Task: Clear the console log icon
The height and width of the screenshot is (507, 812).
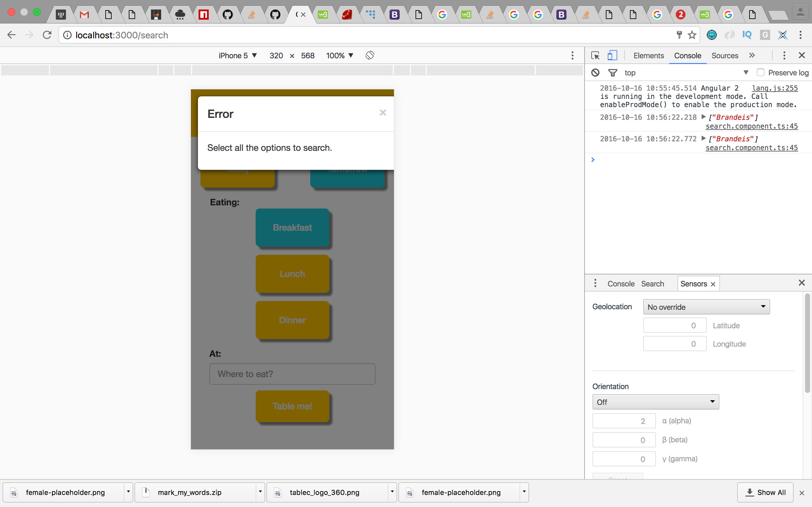Action: 595,73
